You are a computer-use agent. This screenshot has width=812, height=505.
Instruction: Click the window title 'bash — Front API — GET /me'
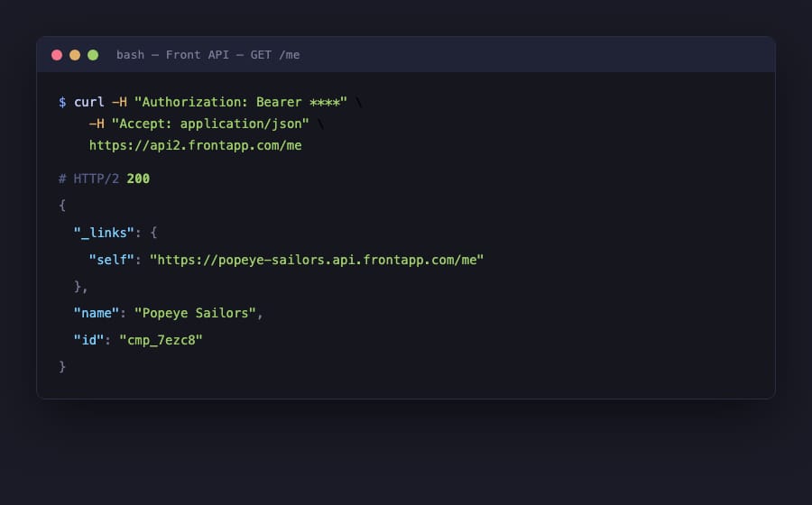tap(208, 55)
